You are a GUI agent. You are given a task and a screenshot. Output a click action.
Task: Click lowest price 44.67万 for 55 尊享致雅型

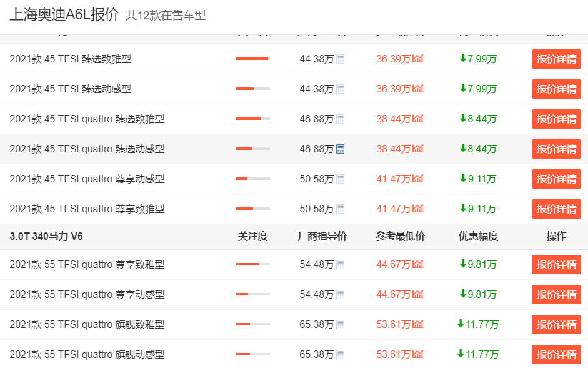point(394,265)
